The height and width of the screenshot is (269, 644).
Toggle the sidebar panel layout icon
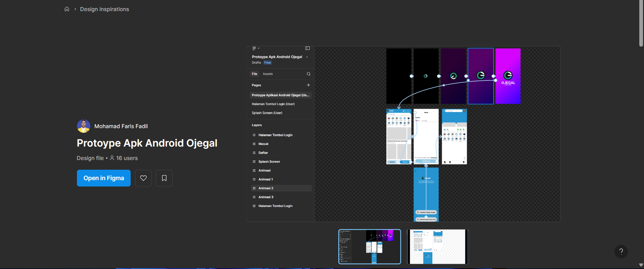[307, 48]
